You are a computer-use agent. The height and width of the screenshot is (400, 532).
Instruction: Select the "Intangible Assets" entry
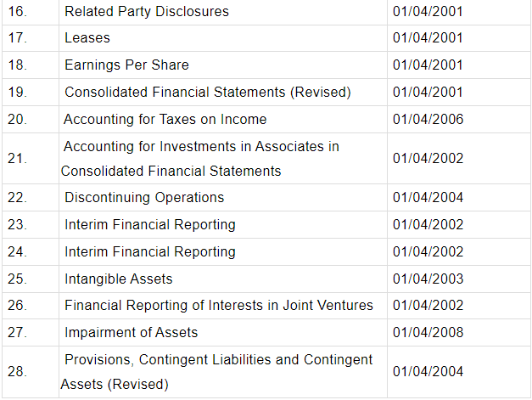(119, 279)
